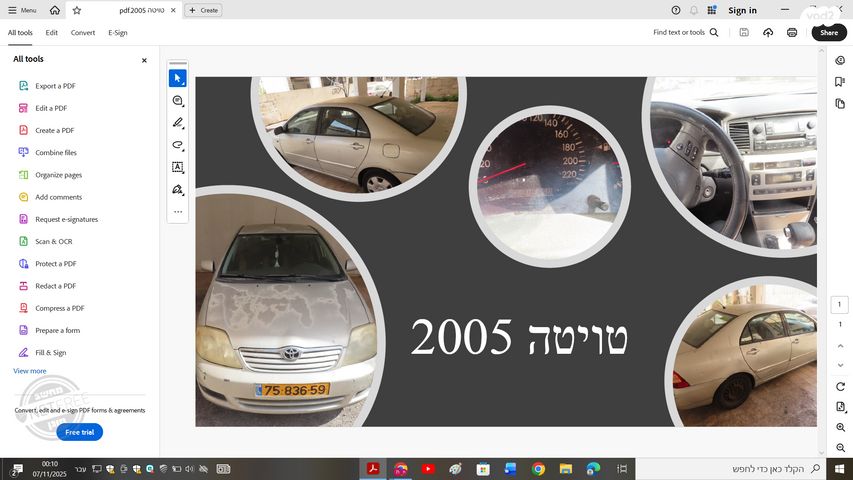
Task: Open Chrome from the taskbar
Action: (538, 469)
